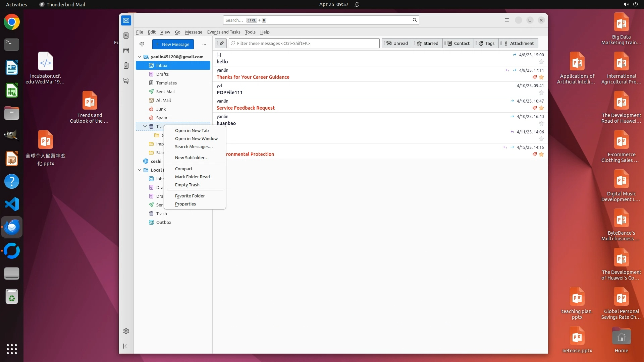Star the hello message
This screenshot has height=362, width=644.
[541, 62]
